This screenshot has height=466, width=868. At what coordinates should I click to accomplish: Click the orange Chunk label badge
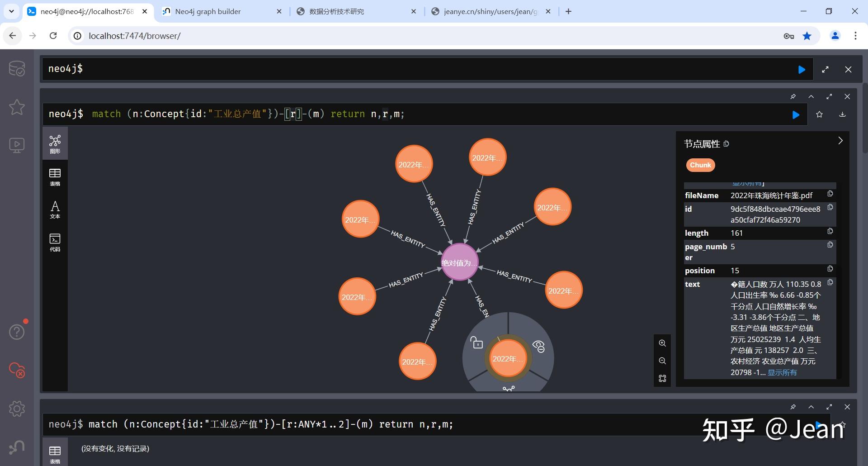700,165
